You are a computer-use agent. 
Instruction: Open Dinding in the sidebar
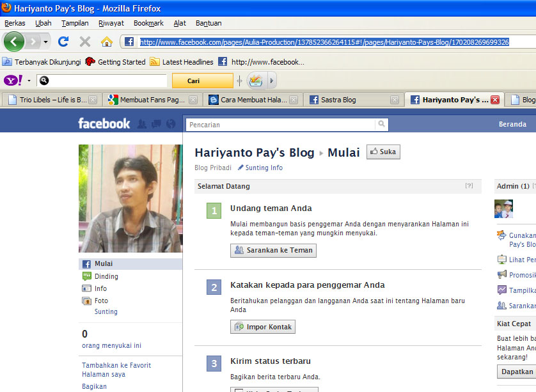click(106, 276)
